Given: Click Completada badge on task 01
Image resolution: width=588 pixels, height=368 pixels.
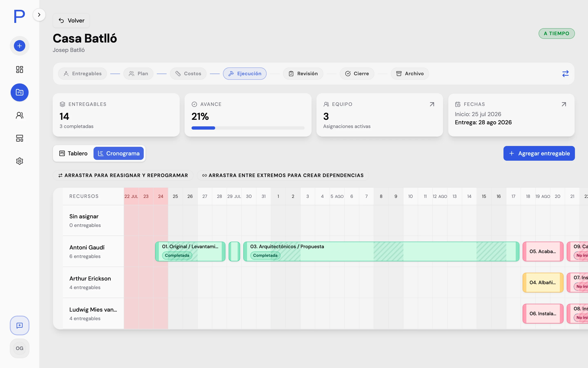Looking at the screenshot, I should coord(177,255).
